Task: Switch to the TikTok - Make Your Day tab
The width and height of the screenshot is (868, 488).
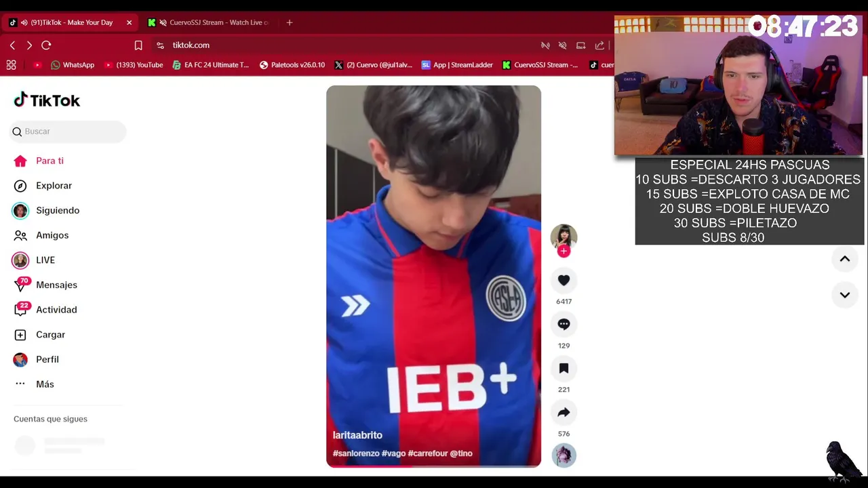Action: 71,22
